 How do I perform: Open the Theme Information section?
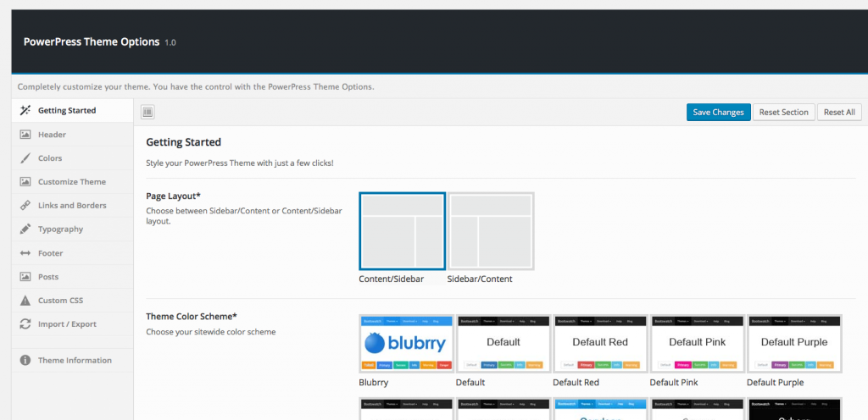73,361
